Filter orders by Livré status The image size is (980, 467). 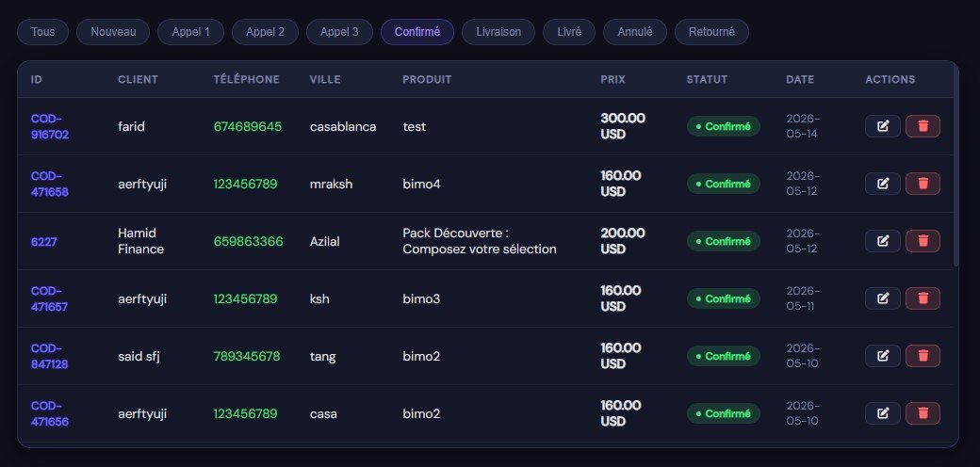click(x=569, y=32)
